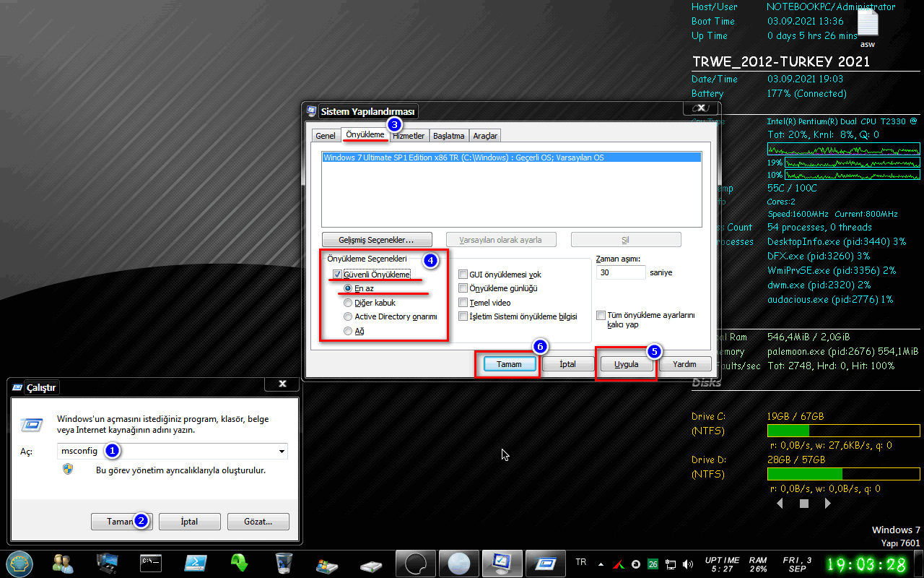Click the Drive C usage bar
924x578 pixels.
coord(843,431)
